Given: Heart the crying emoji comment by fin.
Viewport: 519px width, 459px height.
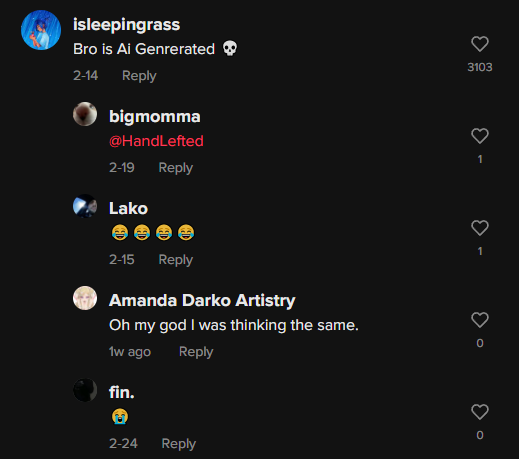Looking at the screenshot, I should (x=480, y=412).
